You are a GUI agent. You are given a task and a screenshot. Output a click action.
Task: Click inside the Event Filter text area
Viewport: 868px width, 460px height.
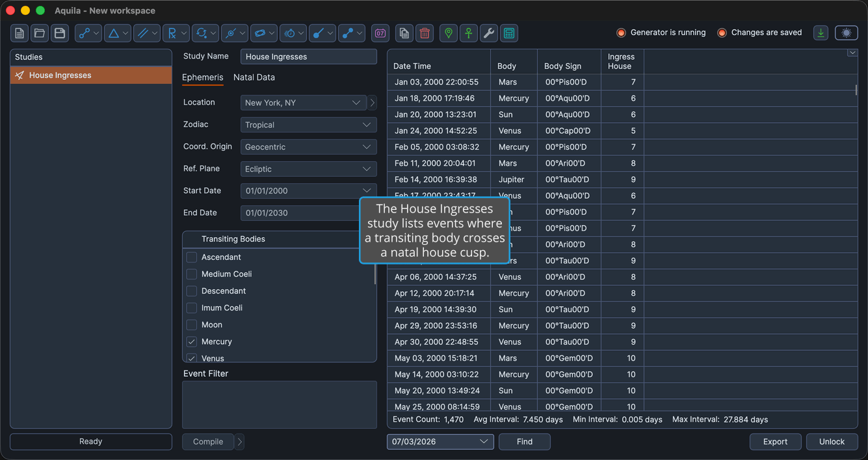280,405
